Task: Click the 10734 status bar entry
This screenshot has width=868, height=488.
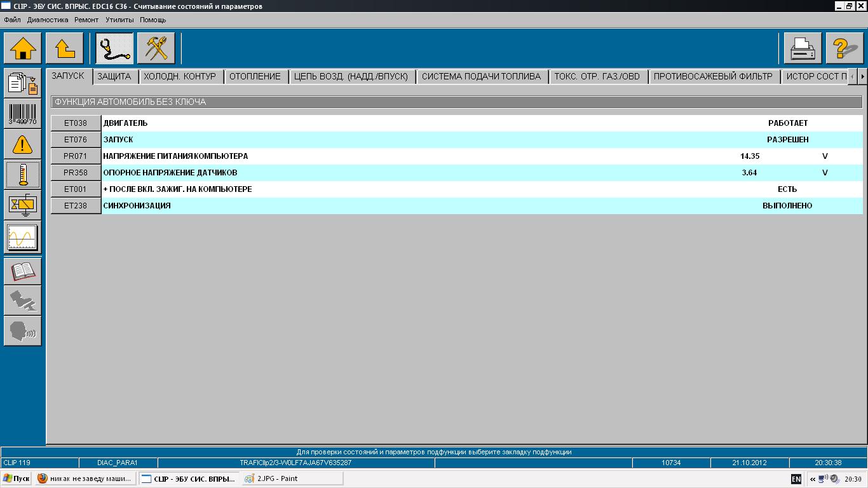Action: pos(671,463)
